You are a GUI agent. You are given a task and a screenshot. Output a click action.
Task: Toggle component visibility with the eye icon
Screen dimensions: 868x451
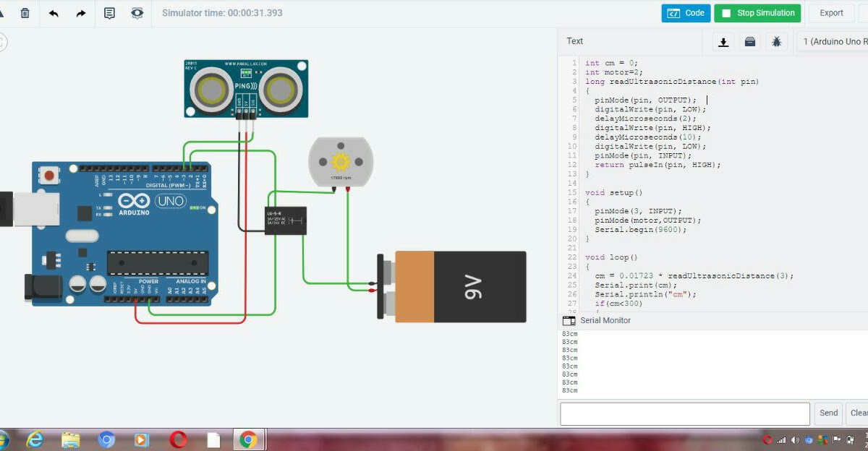tap(137, 12)
